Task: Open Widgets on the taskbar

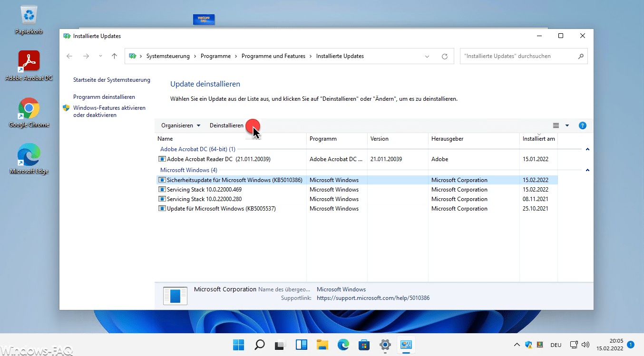Action: tap(302, 345)
